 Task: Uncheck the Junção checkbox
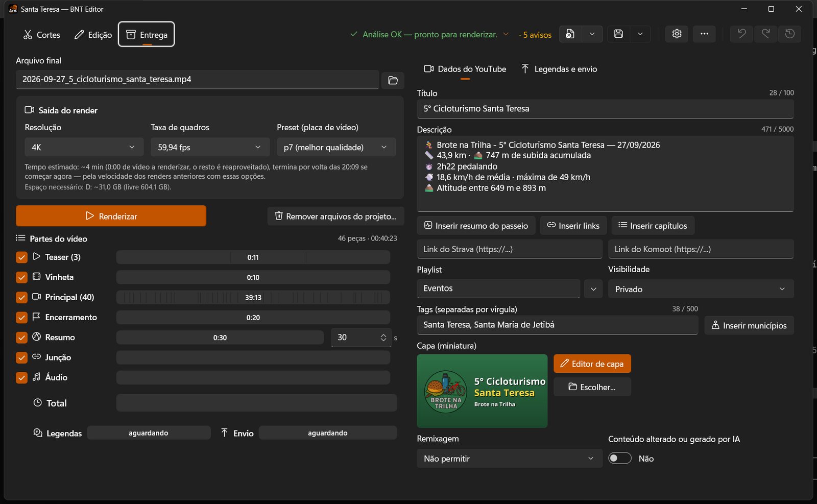pos(21,357)
